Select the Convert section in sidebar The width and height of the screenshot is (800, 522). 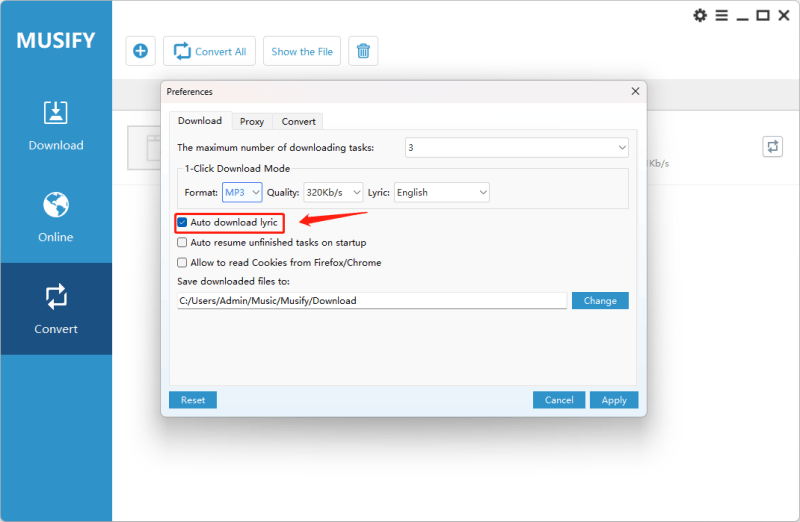56,309
